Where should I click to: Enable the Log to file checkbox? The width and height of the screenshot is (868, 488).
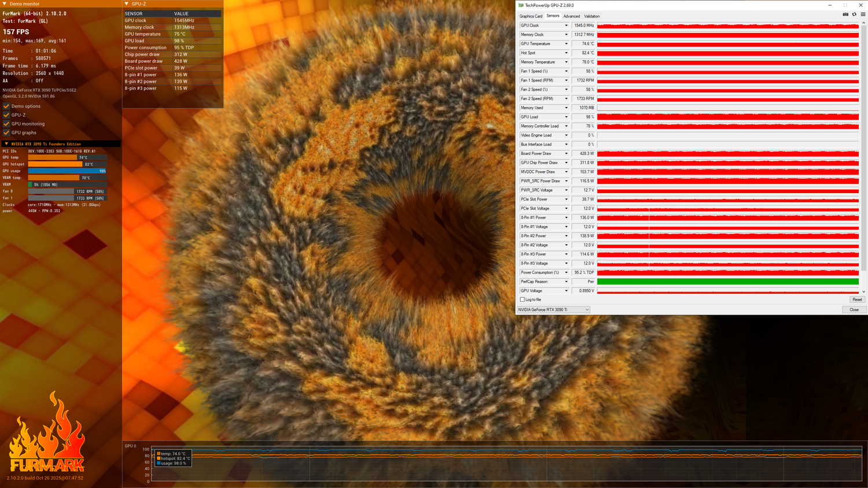[x=523, y=300]
